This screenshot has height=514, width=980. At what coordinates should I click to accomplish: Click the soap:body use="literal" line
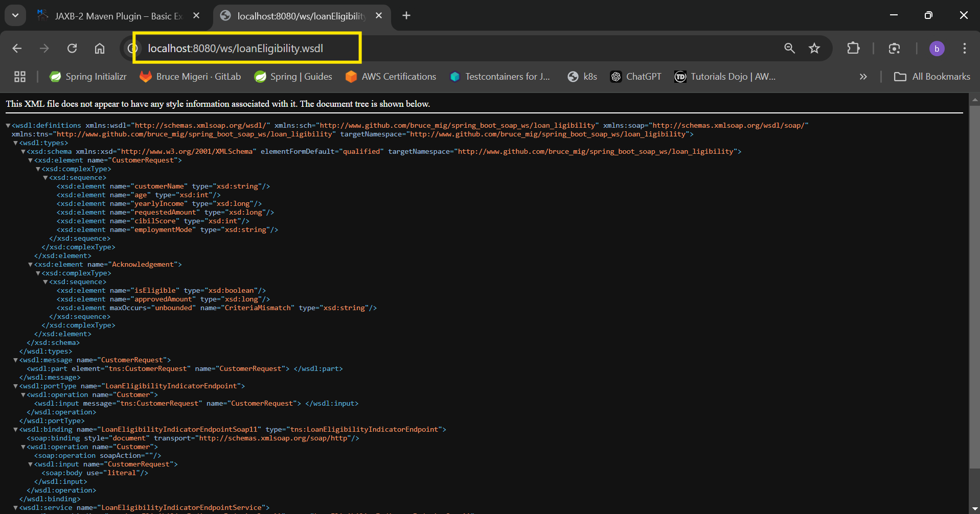point(95,473)
